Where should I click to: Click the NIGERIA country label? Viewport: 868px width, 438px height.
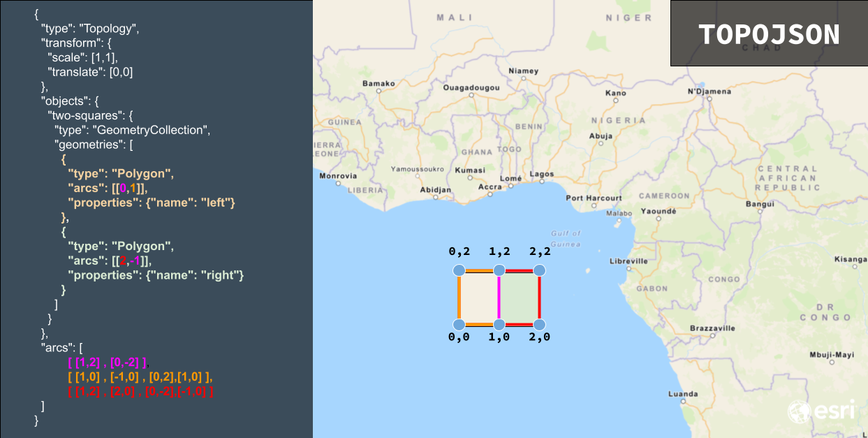coord(618,120)
